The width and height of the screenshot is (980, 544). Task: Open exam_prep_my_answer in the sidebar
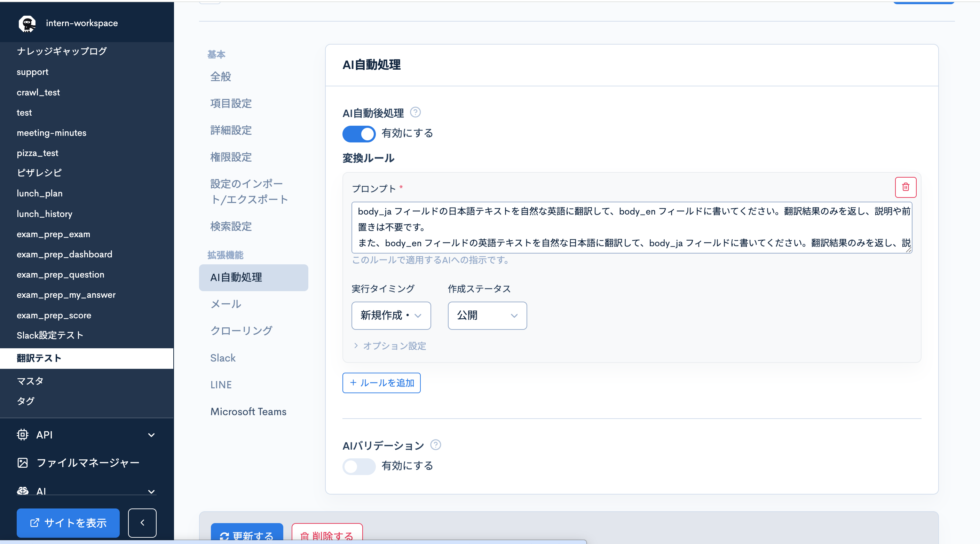point(66,295)
